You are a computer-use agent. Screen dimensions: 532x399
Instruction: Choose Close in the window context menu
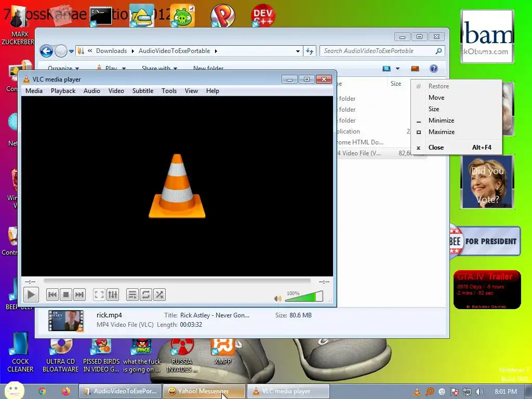[x=456, y=148]
